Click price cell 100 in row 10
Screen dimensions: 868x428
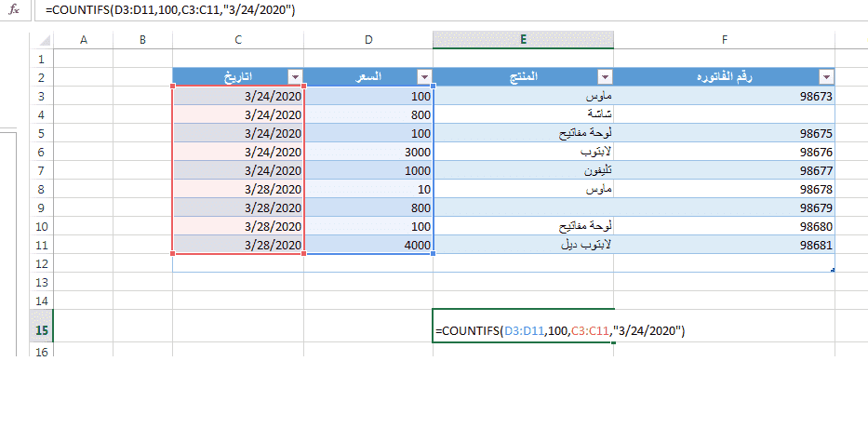(368, 226)
